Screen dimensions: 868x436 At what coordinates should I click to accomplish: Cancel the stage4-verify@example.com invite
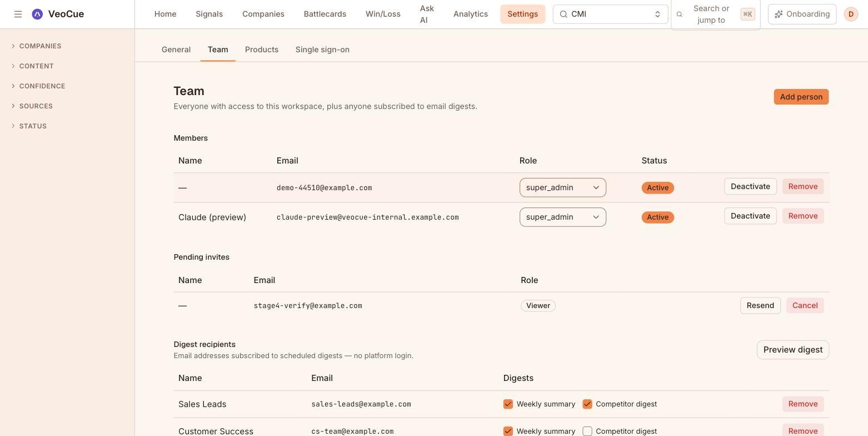pyautogui.click(x=805, y=305)
